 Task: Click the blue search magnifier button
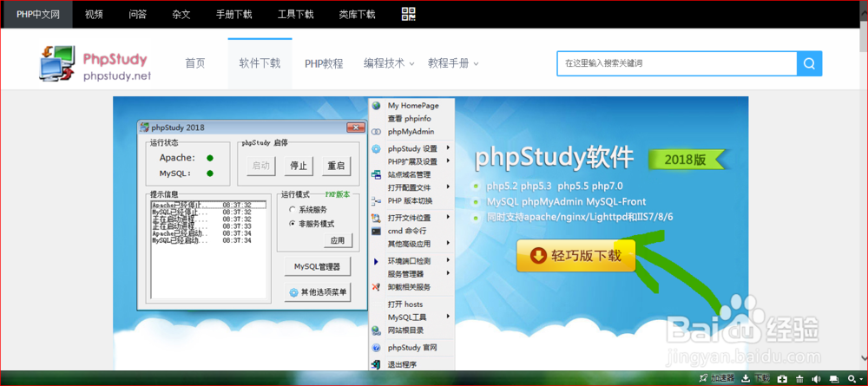(809, 63)
